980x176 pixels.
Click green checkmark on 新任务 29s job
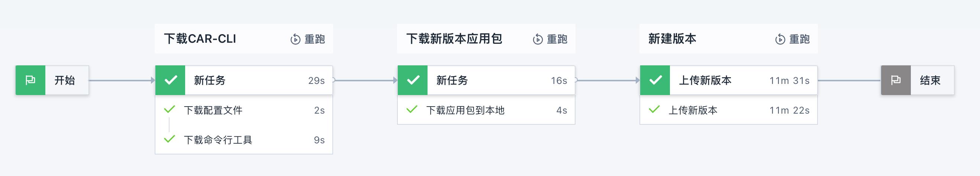pyautogui.click(x=170, y=80)
